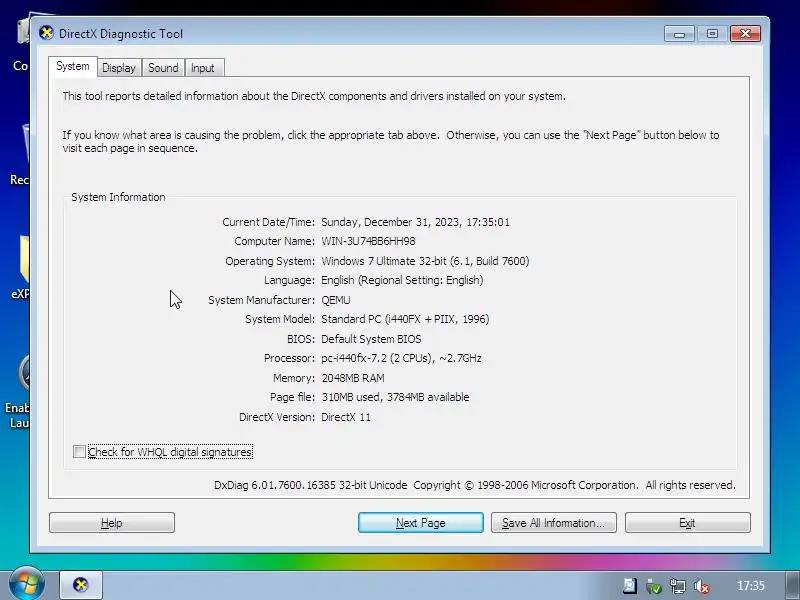Click the DirectX Diagnostic Tool taskbar button
The height and width of the screenshot is (600, 800).
[x=81, y=585]
